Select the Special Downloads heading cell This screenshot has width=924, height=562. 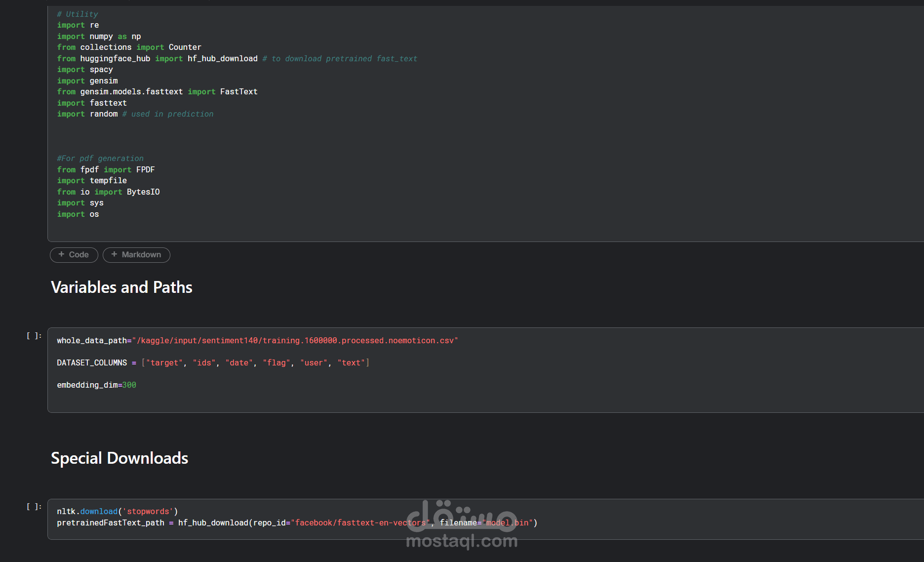(120, 458)
